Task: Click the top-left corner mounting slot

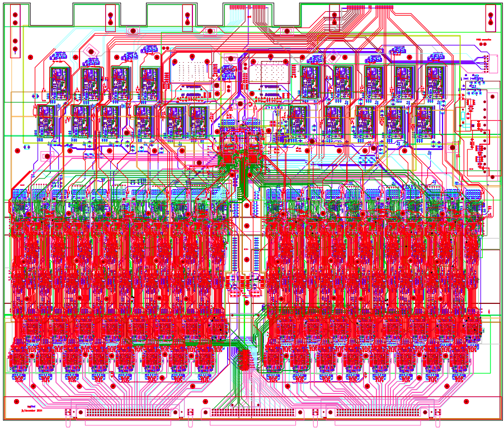Action: 16,17
